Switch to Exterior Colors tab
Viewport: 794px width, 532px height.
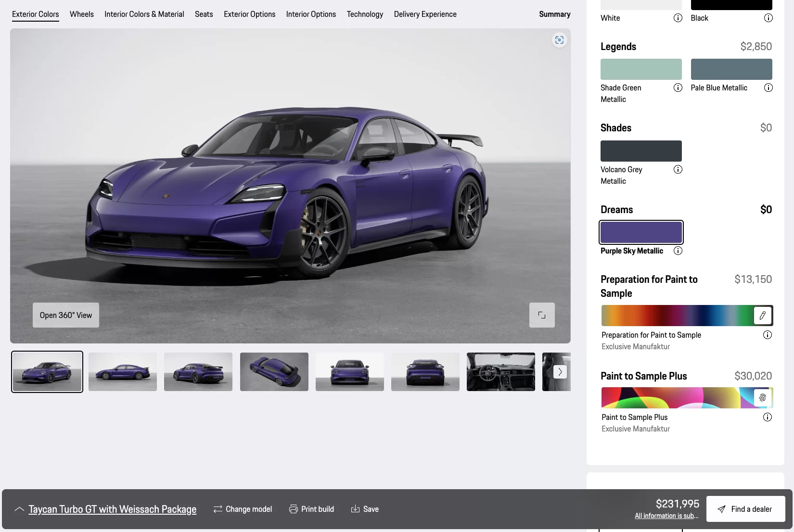click(x=36, y=14)
